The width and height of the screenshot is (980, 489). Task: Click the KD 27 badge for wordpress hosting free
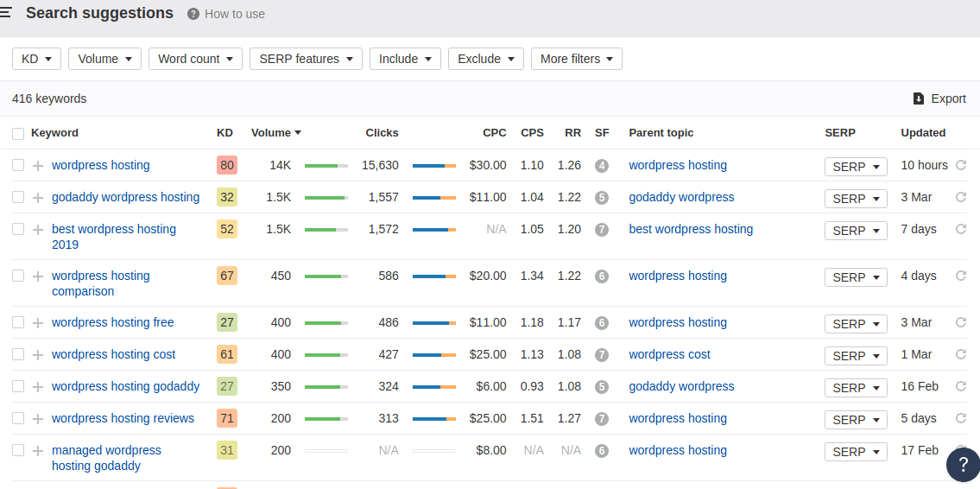[227, 322]
